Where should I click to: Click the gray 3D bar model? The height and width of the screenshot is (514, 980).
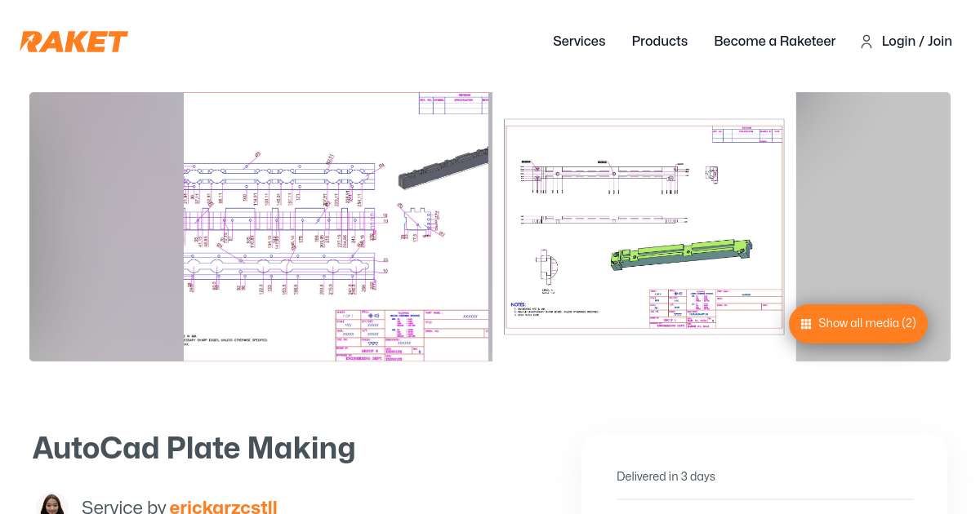coord(445,167)
